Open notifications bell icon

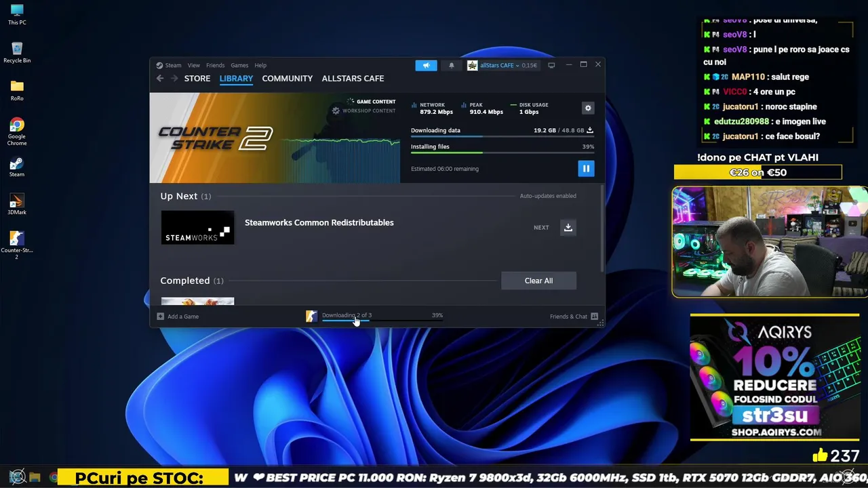tap(452, 65)
